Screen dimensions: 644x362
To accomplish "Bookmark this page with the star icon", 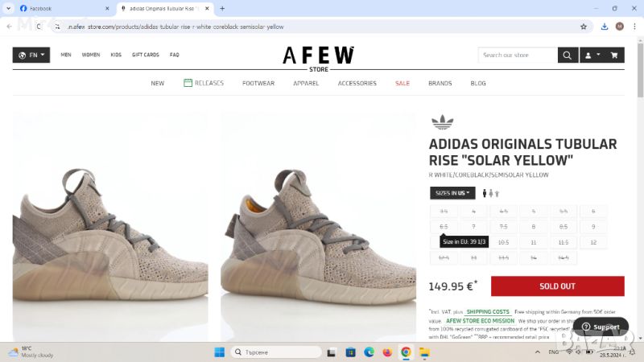I will click(x=583, y=27).
